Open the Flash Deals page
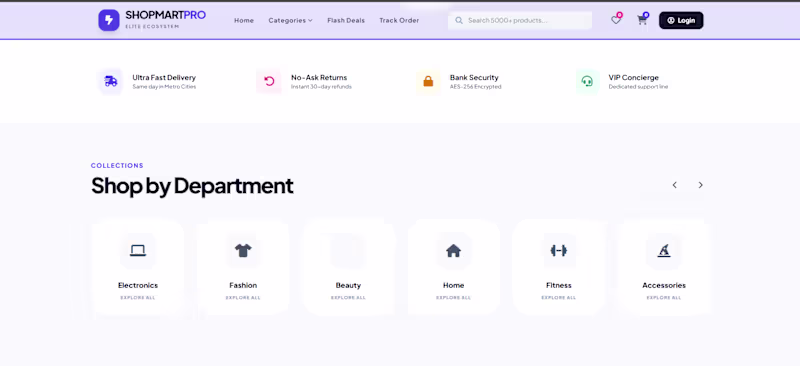 point(346,20)
